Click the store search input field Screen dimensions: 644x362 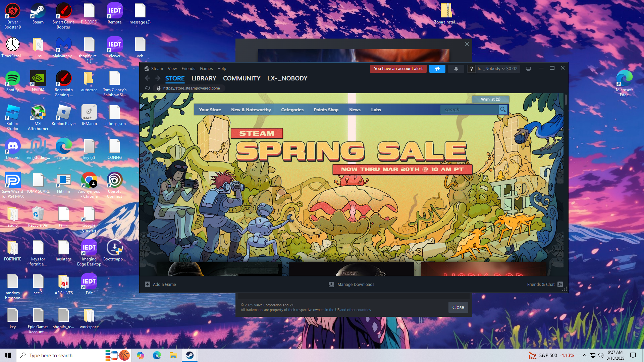tap(470, 110)
